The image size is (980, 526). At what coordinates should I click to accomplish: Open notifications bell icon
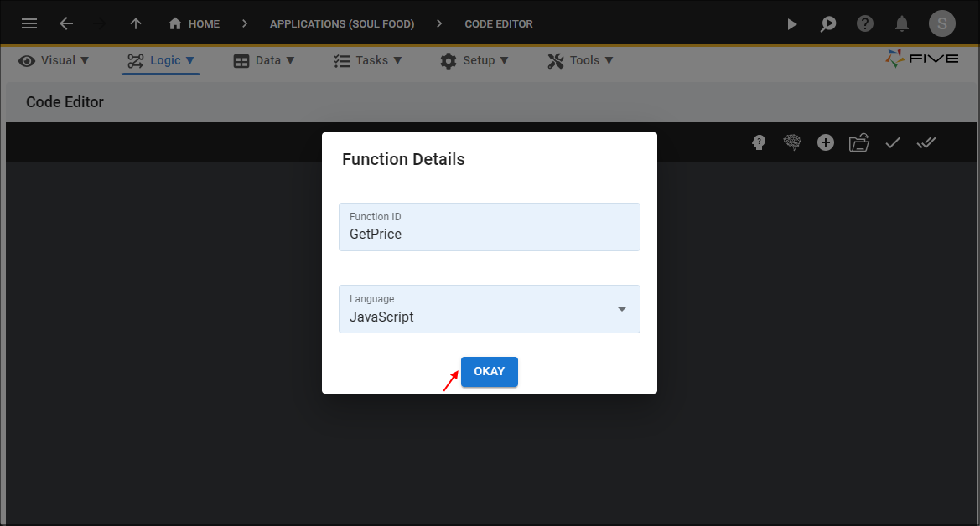click(902, 23)
